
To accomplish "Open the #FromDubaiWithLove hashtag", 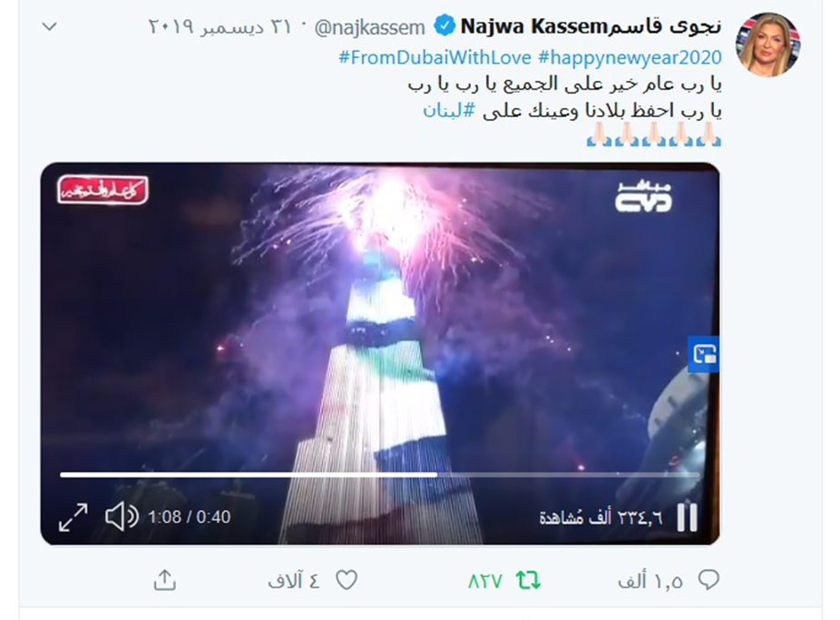I will click(435, 57).
